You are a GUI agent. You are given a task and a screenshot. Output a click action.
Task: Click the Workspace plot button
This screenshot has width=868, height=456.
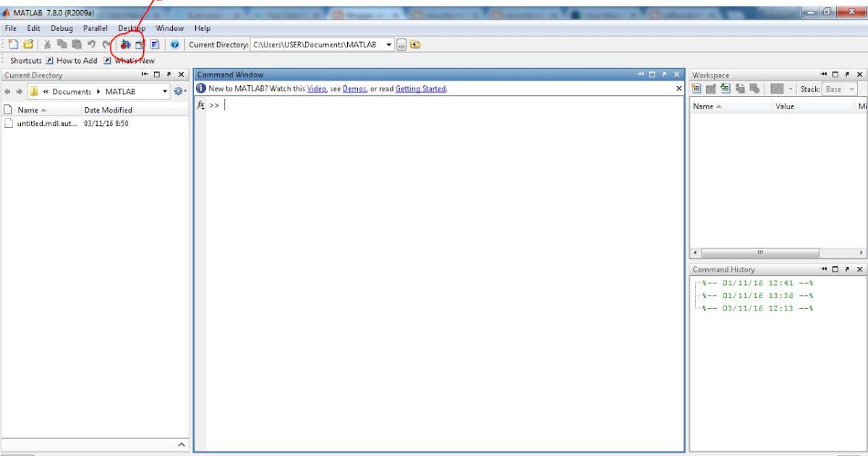(x=777, y=89)
